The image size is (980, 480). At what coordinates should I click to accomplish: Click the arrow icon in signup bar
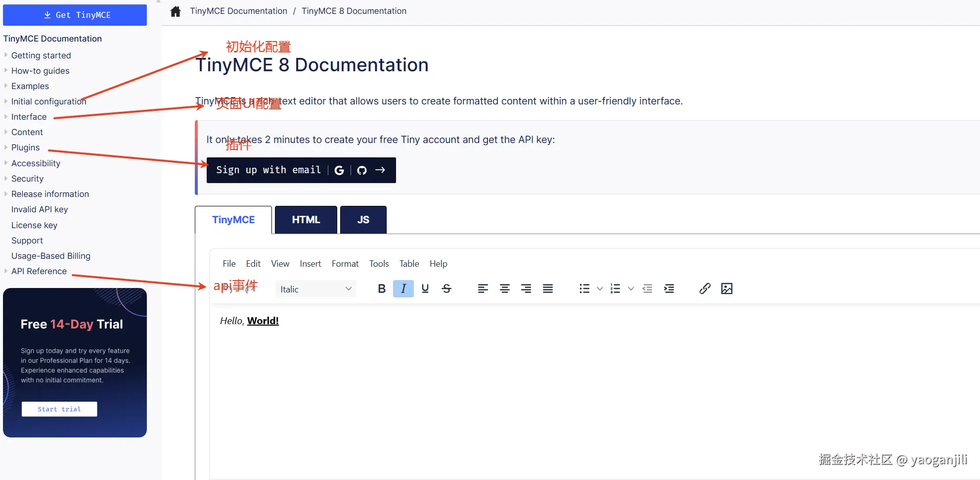[x=380, y=170]
